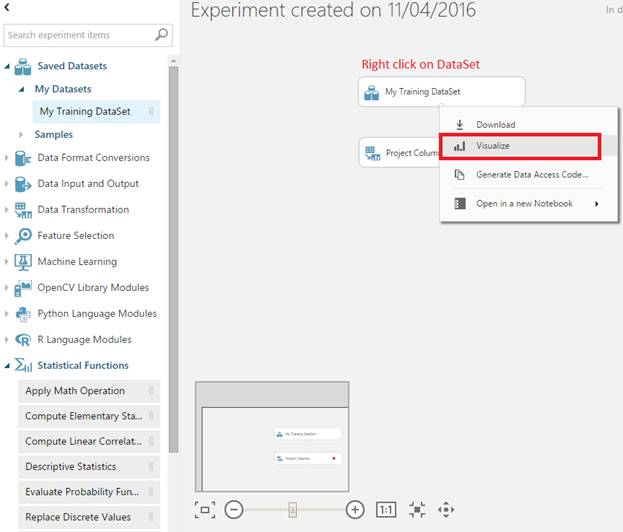Click the R Language Modules icon
Image resolution: width=623 pixels, height=532 pixels.
23,340
